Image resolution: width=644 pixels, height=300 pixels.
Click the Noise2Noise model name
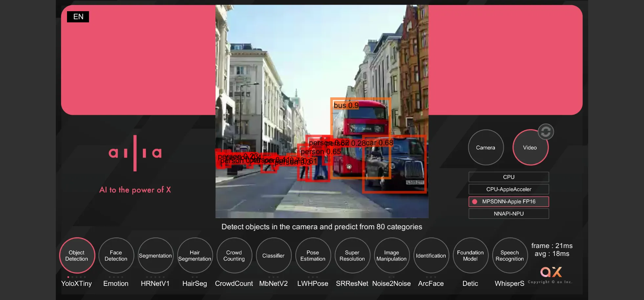coord(391,284)
